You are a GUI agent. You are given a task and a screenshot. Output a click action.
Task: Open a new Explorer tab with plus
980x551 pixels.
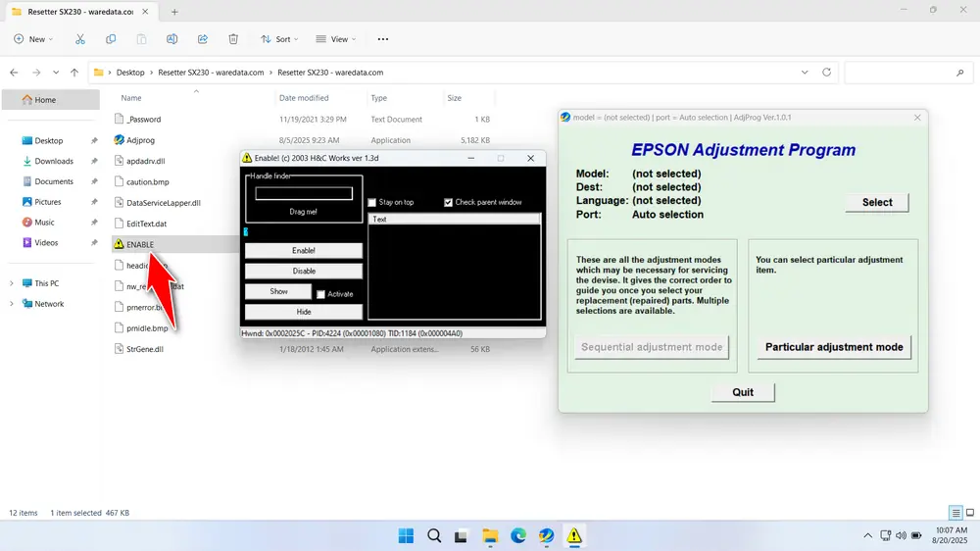pos(174,11)
